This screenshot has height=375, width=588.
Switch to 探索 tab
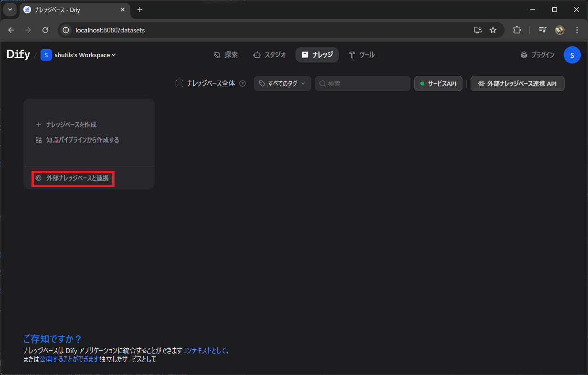click(x=226, y=55)
